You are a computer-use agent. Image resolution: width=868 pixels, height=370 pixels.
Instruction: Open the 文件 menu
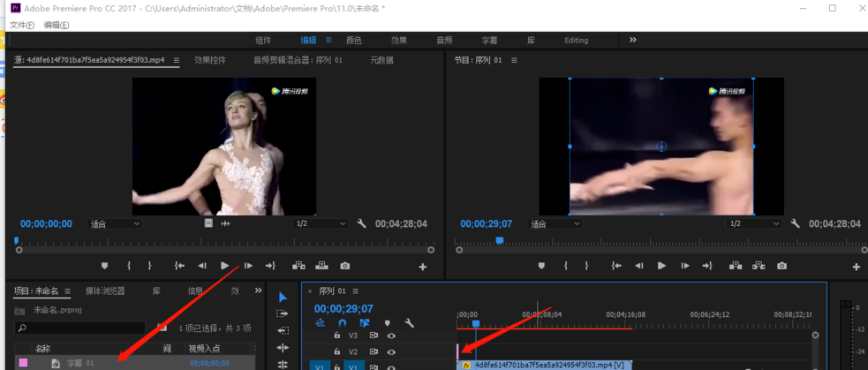pos(21,25)
